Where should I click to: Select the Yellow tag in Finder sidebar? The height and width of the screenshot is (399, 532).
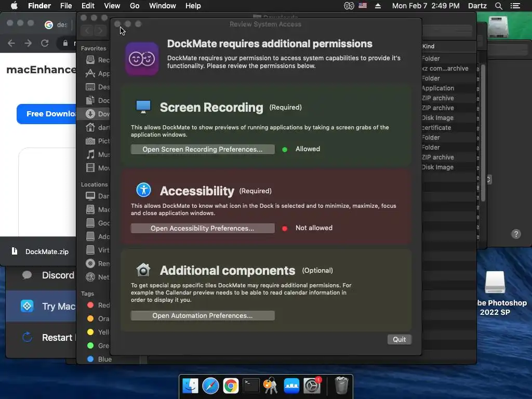pos(98,332)
